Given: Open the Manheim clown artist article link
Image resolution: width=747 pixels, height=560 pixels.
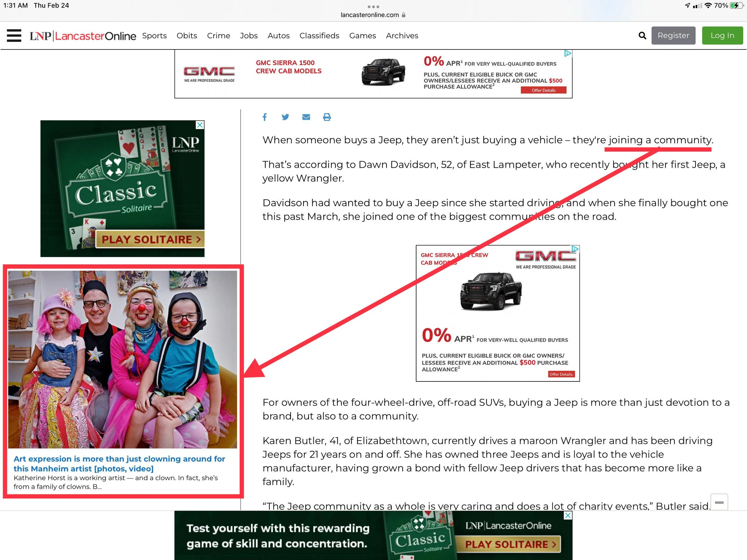Looking at the screenshot, I should [x=119, y=464].
